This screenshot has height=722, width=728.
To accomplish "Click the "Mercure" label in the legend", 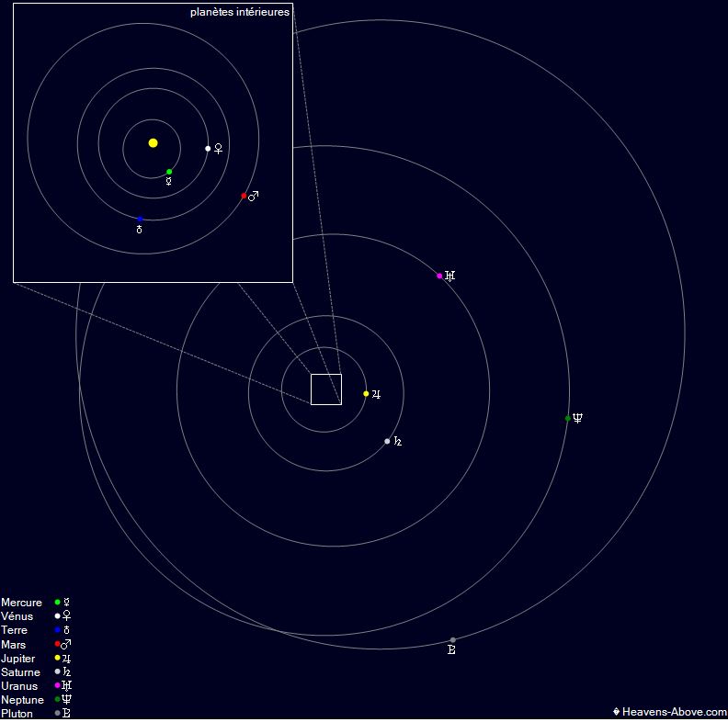I will point(22,603).
